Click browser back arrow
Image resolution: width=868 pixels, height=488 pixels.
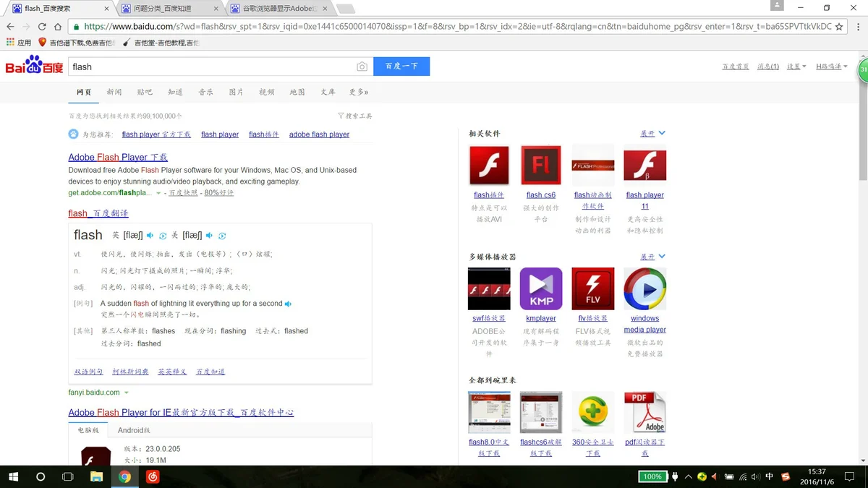coord(10,26)
